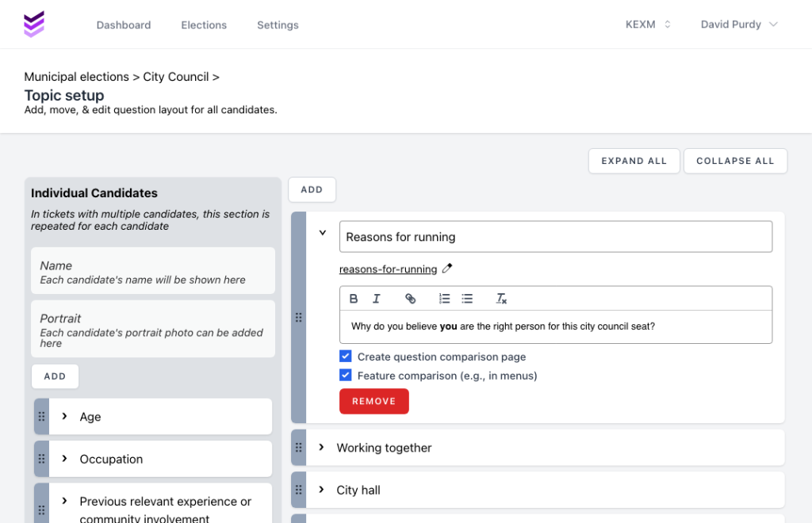Go to the Elections page

click(x=204, y=25)
